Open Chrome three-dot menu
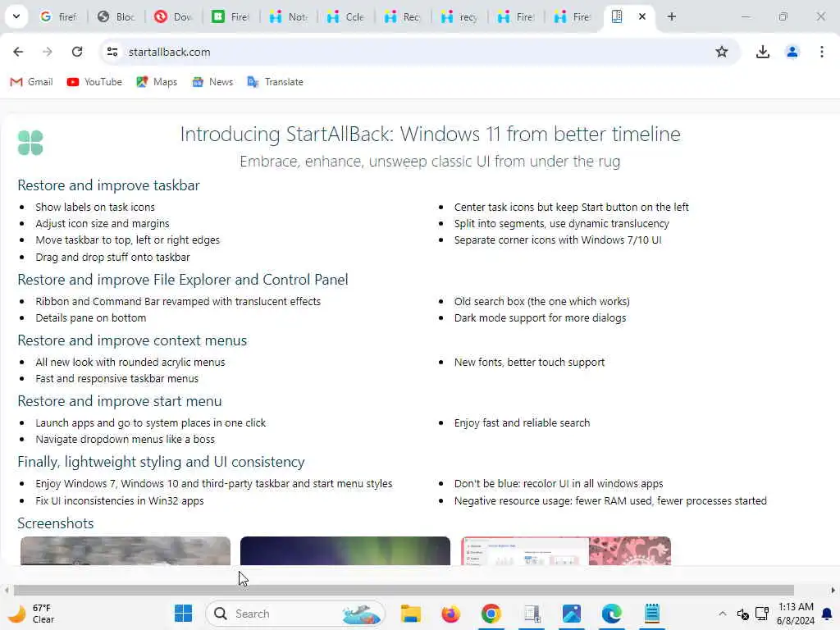This screenshot has width=840, height=630. (x=821, y=52)
